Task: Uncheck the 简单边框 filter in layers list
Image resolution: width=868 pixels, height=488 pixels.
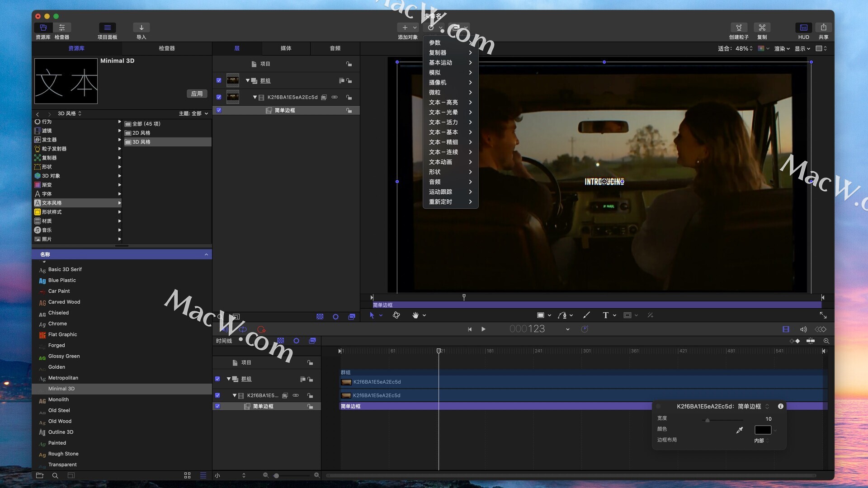Action: pyautogui.click(x=219, y=110)
